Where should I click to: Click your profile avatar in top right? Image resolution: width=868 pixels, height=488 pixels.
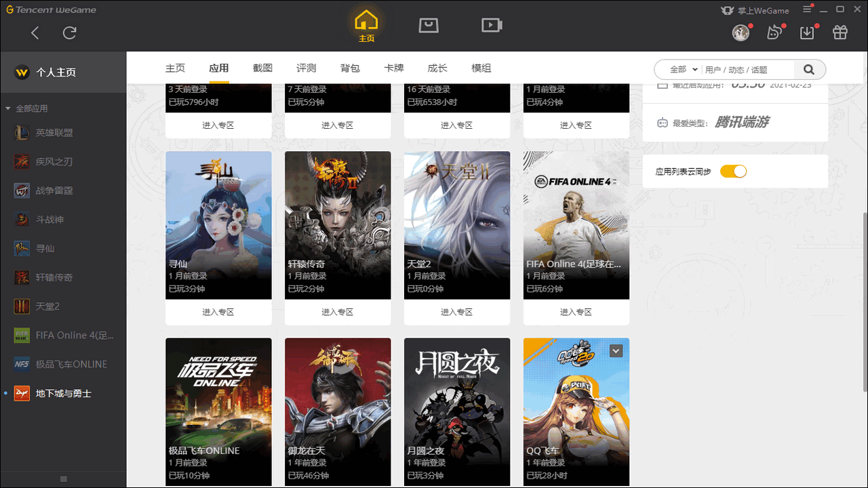pos(740,33)
